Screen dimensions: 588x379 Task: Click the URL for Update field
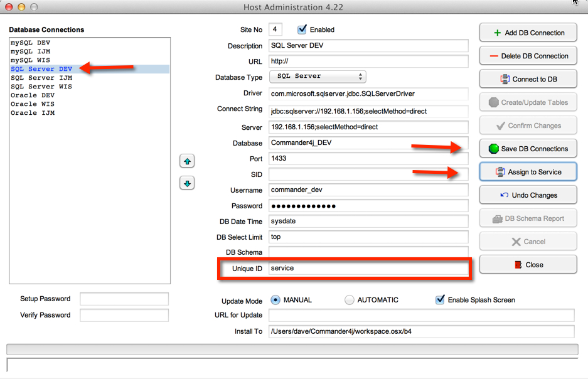click(421, 315)
